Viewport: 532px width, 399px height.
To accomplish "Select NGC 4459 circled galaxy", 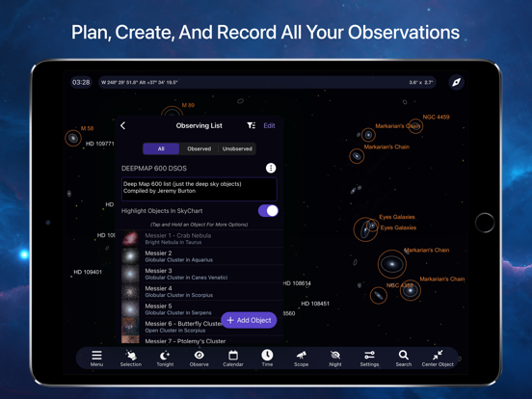I will pyautogui.click(x=415, y=126).
